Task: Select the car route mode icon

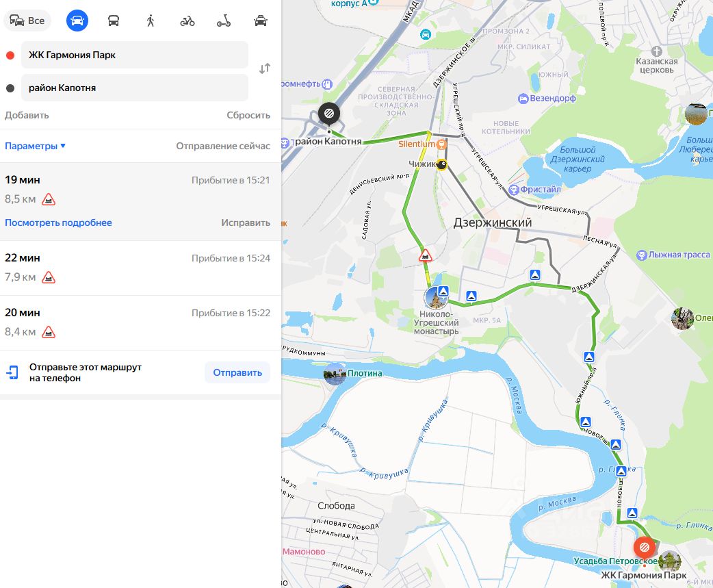Action: click(x=77, y=21)
